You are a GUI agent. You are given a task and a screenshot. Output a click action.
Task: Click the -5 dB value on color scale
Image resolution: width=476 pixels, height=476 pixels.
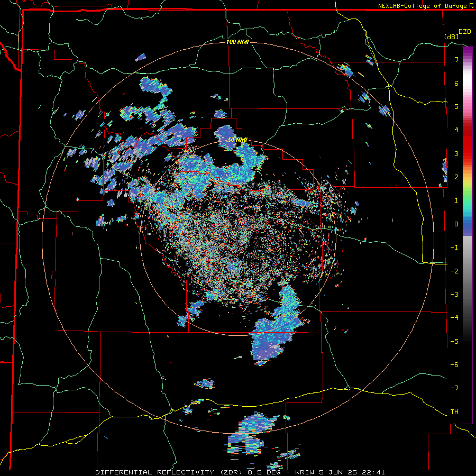[x=454, y=341]
